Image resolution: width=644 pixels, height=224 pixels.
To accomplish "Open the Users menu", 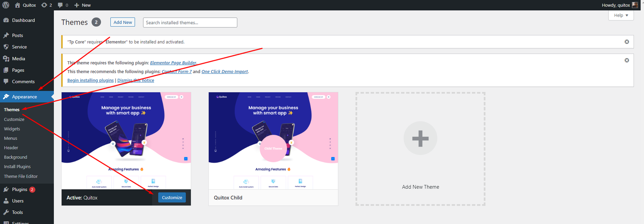I will [x=18, y=201].
